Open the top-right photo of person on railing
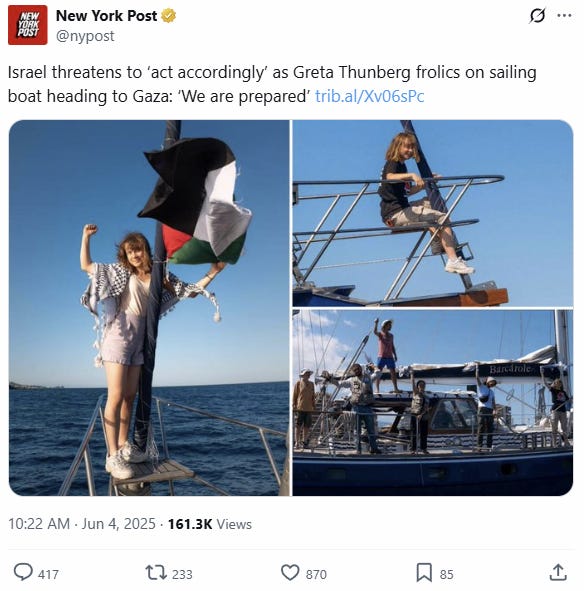 (x=433, y=213)
